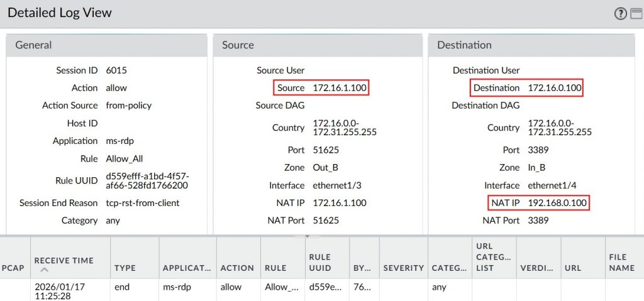Click the Destination panel header
The height and width of the screenshot is (301, 644).
click(x=535, y=45)
